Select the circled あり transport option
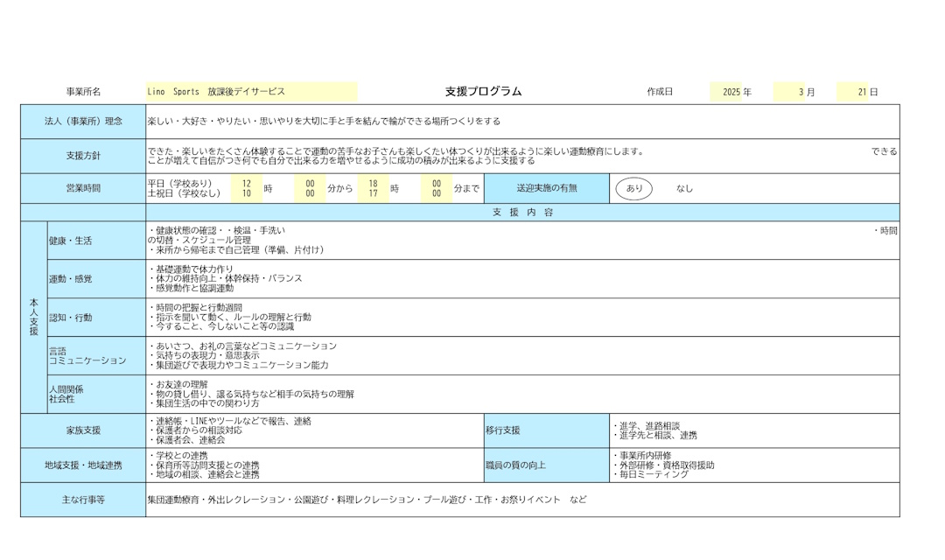Image resolution: width=945 pixels, height=560 pixels. (634, 188)
